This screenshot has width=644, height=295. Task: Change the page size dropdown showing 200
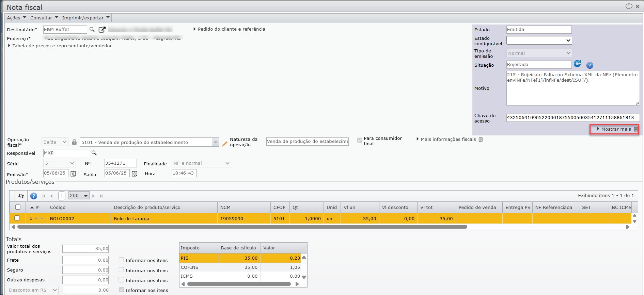coord(79,196)
